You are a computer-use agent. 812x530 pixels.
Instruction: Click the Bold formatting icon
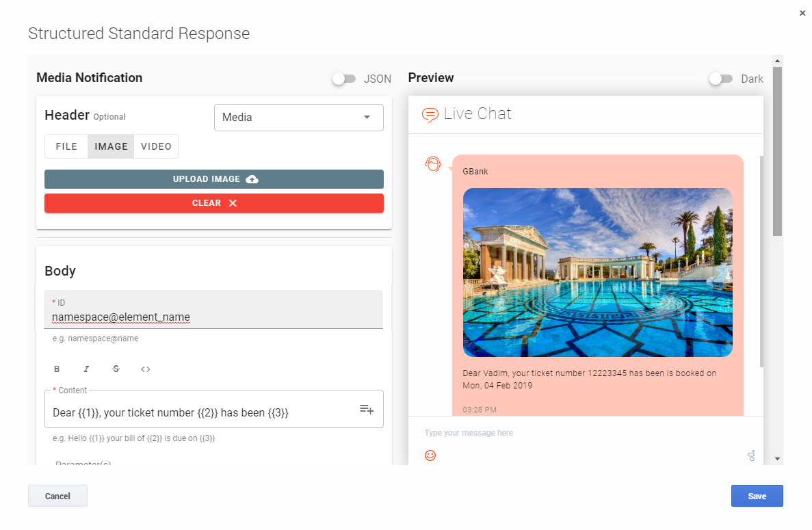click(57, 369)
